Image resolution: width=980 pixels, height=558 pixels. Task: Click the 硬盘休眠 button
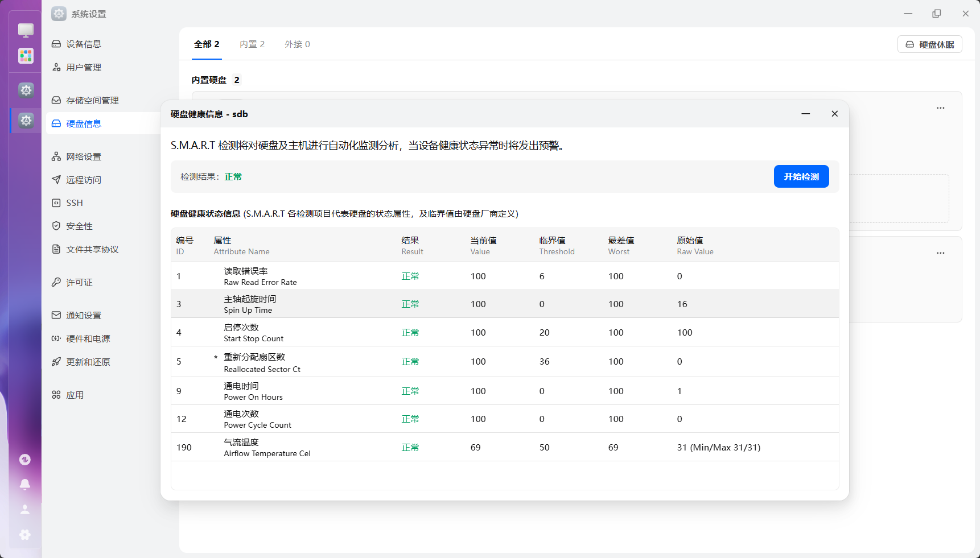coord(929,44)
